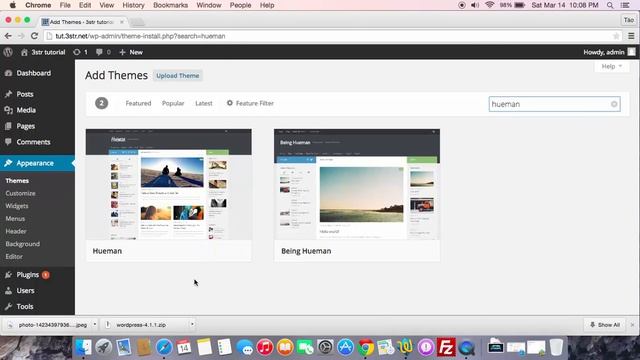Click the Hueman theme name
This screenshot has width=640, height=360.
[x=107, y=251]
